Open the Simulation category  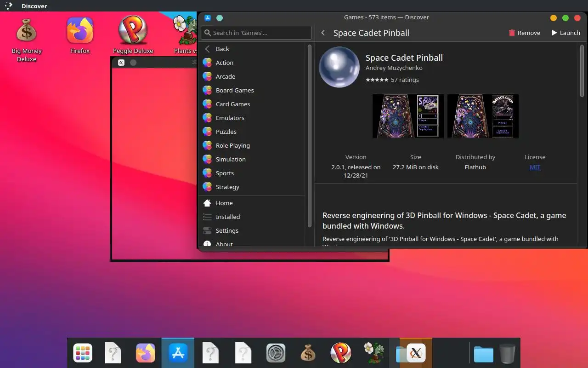pos(252,159)
